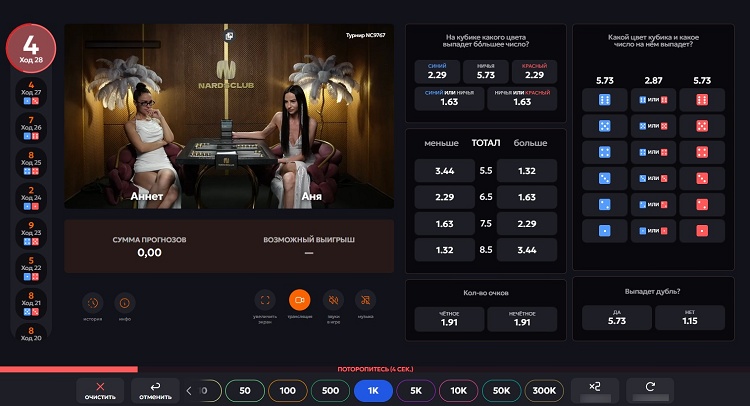Open the Ход 23 history entry
Viewport: 750px width, 406px height.
point(31,233)
